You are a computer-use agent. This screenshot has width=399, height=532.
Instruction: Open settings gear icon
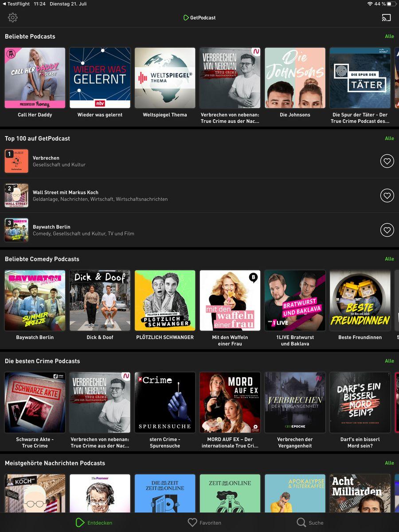(x=13, y=18)
